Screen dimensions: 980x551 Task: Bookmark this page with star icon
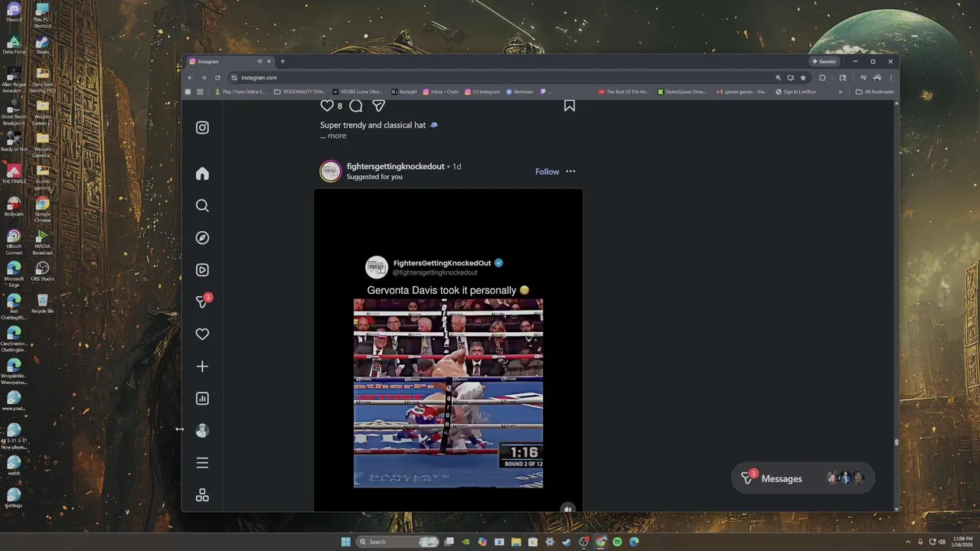pyautogui.click(x=803, y=77)
